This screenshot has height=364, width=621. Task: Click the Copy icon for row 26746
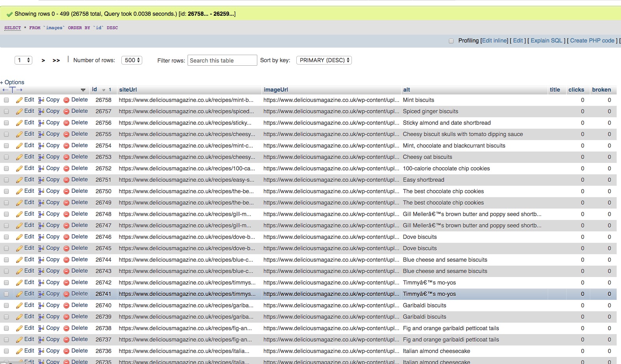(x=41, y=237)
